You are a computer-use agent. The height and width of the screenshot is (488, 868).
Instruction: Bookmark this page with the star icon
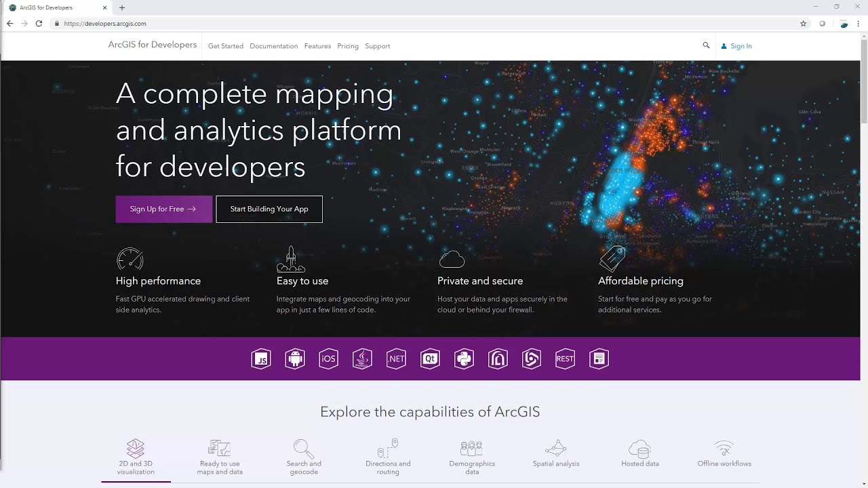tap(803, 23)
